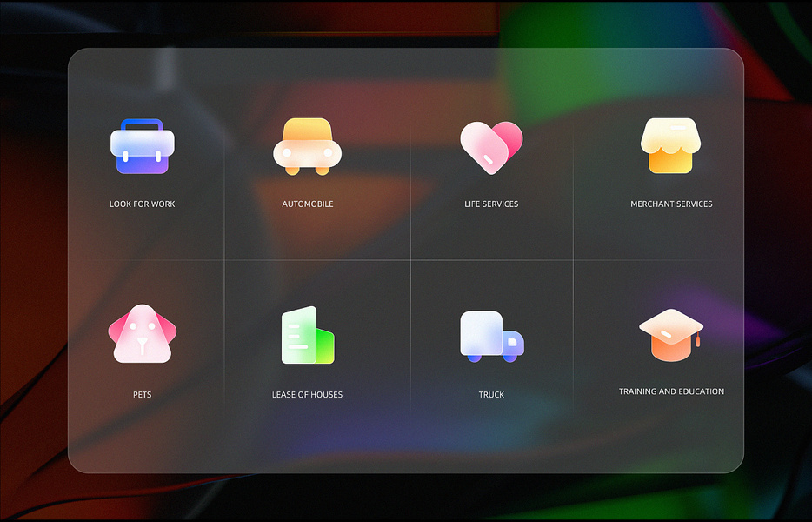Click the pink hearts Life Services icon
Screen dimensions: 812x522
coord(491,148)
